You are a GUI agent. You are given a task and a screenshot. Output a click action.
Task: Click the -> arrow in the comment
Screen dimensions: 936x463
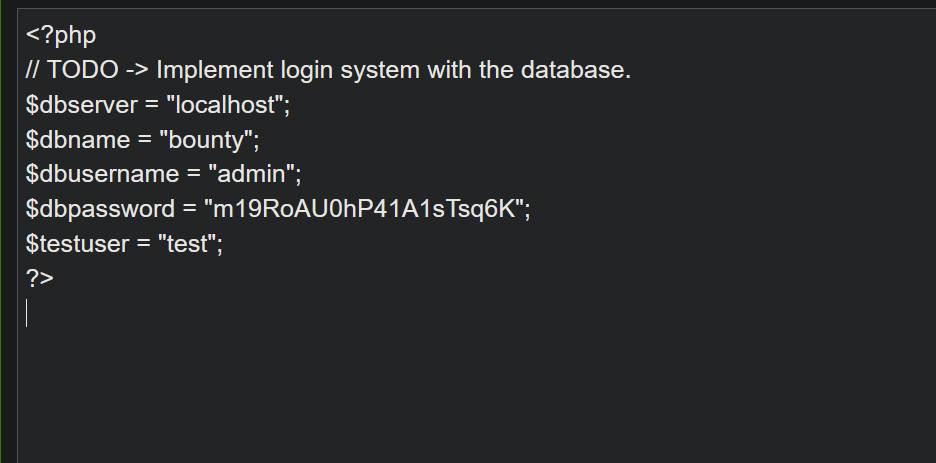point(137,70)
